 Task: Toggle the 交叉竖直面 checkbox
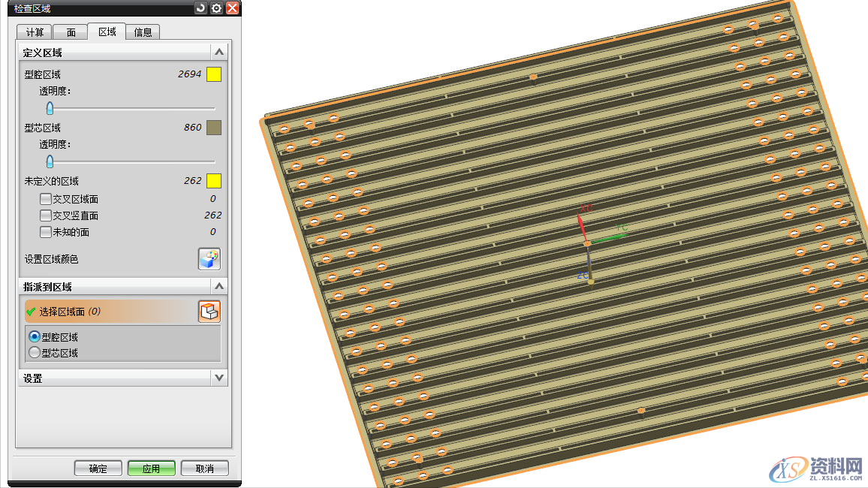(47, 215)
